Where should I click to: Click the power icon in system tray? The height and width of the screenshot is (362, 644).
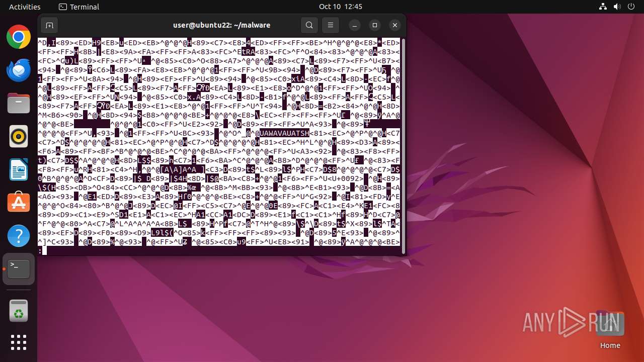pos(630,7)
